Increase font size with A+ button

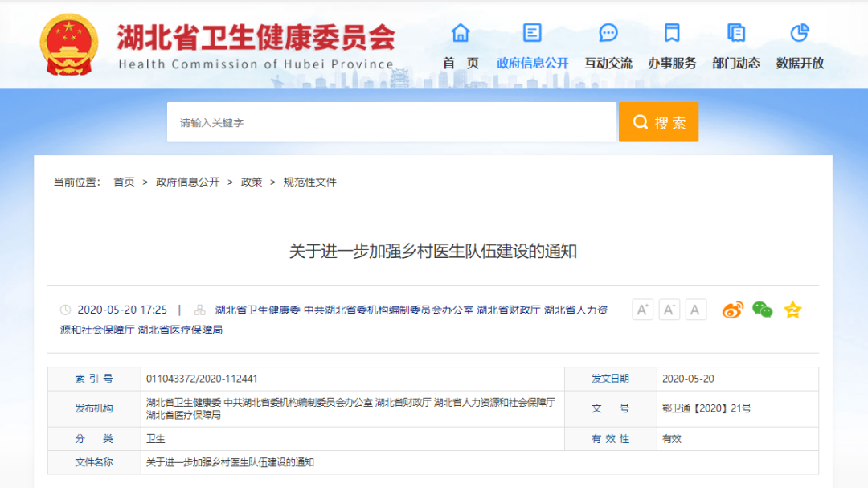point(642,310)
